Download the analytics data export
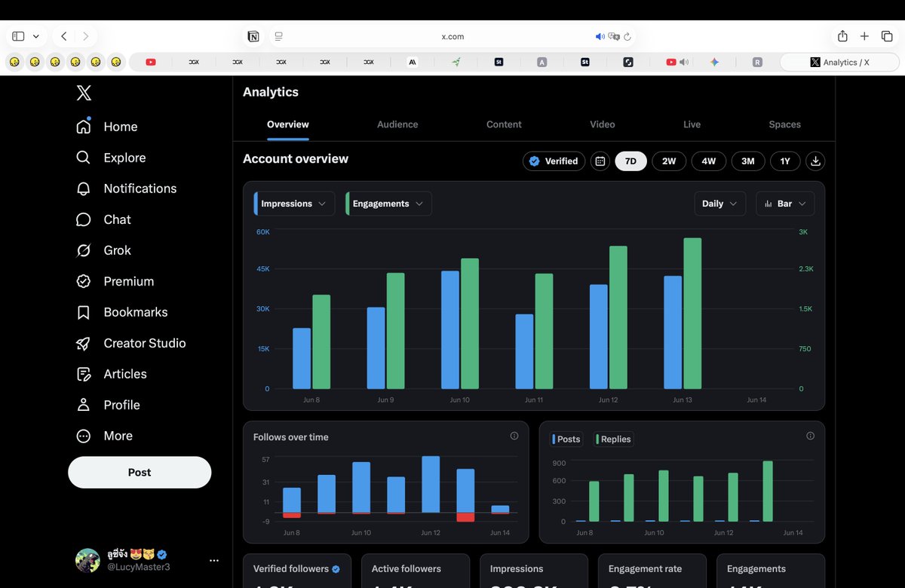The height and width of the screenshot is (588, 905). (814, 161)
